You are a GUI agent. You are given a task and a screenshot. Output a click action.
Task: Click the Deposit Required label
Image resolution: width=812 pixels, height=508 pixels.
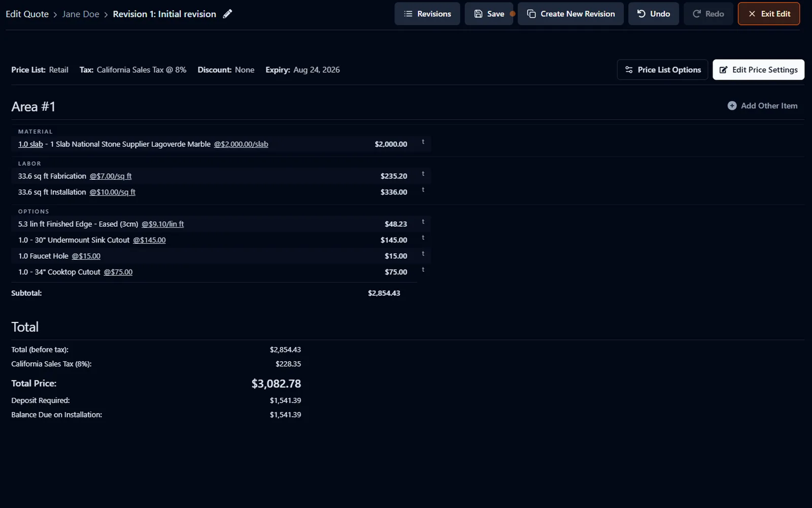pos(41,400)
